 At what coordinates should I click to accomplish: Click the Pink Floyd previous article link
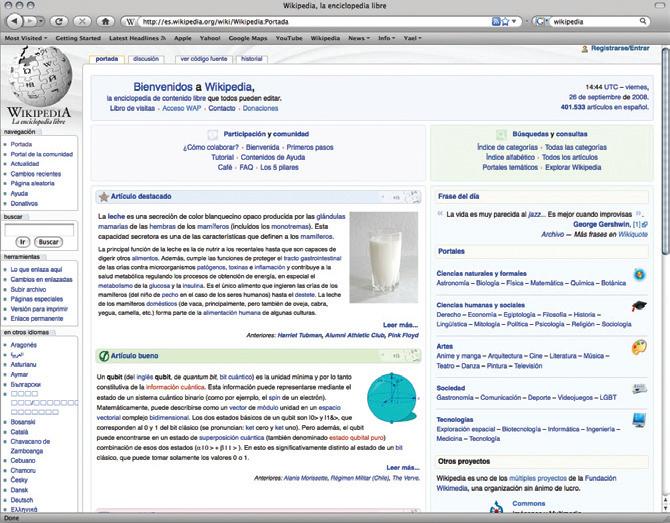point(403,335)
